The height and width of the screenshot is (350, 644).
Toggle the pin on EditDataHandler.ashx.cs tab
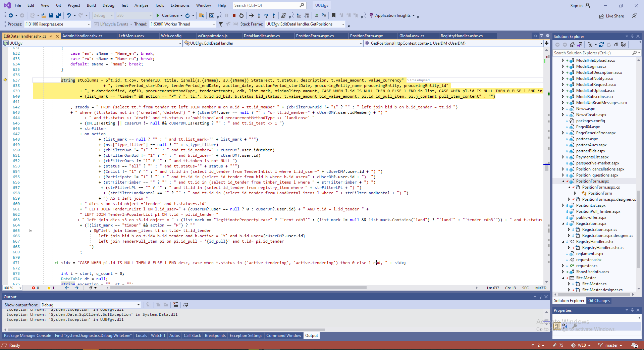coord(51,36)
